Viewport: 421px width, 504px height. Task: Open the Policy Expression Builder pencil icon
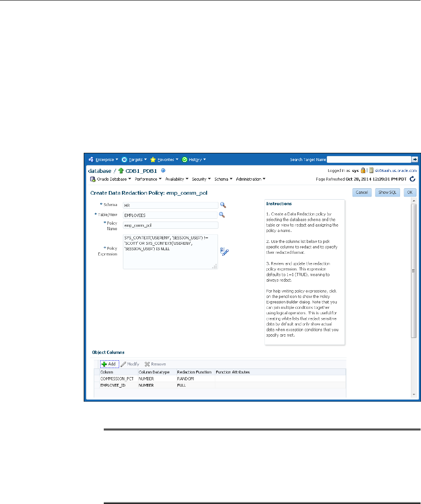(x=224, y=252)
